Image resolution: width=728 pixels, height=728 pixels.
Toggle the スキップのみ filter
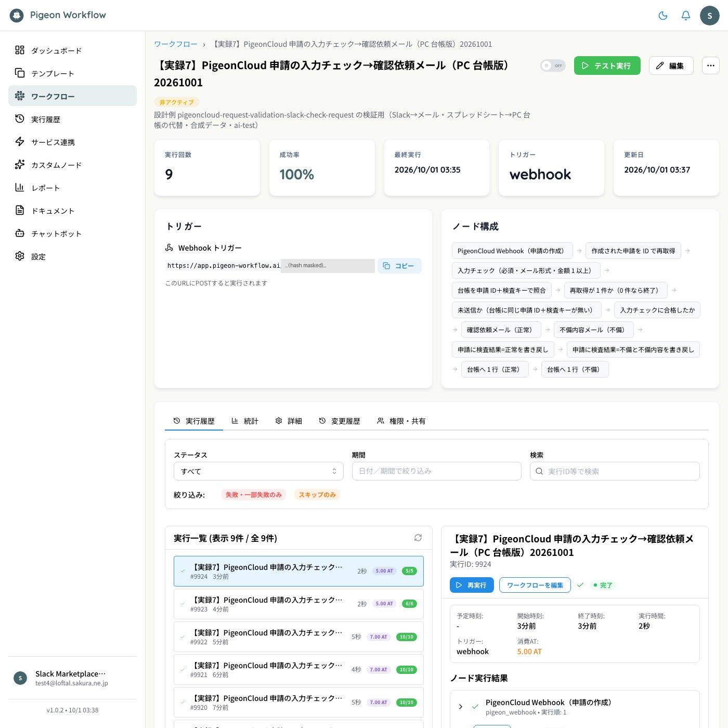[x=317, y=495]
